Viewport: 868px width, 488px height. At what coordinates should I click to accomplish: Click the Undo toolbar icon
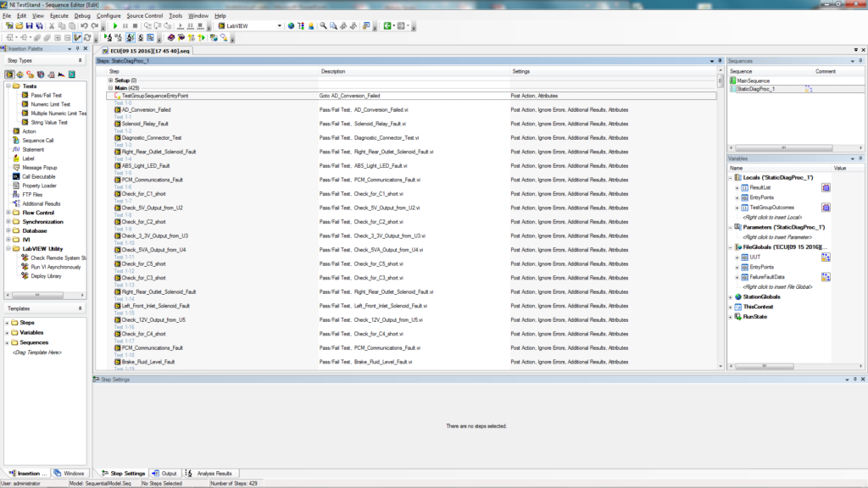tap(84, 26)
